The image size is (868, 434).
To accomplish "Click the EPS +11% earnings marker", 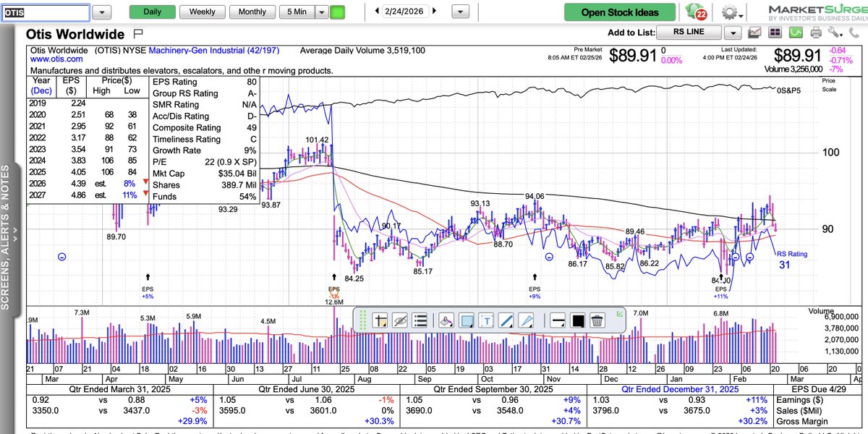I will (x=720, y=285).
